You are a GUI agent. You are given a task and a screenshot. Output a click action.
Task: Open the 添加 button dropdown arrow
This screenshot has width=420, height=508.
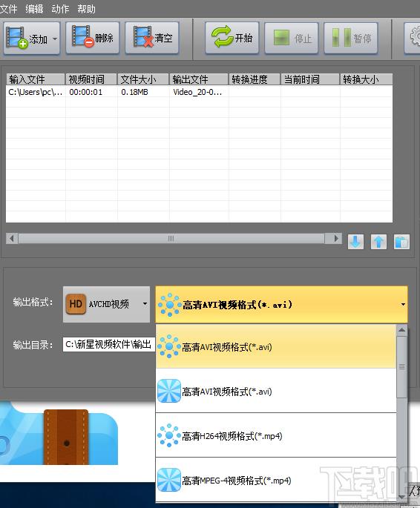coord(55,39)
